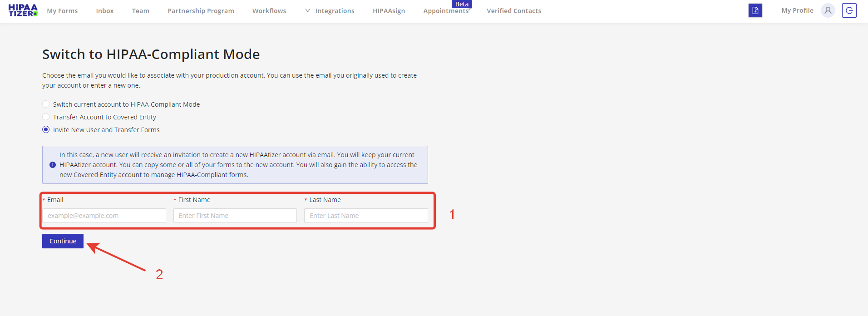Click into the Last Name field
Image resolution: width=868 pixels, height=316 pixels.
[x=365, y=216]
